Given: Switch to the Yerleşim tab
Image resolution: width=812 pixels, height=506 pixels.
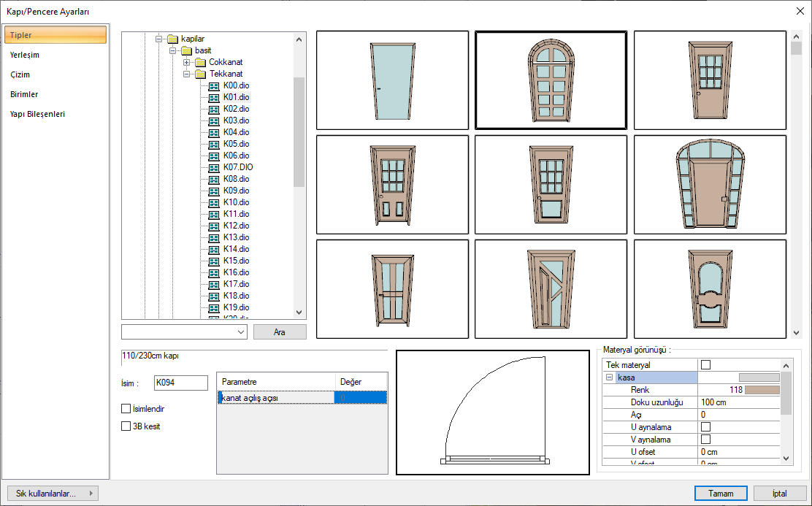Looking at the screenshot, I should [25, 55].
